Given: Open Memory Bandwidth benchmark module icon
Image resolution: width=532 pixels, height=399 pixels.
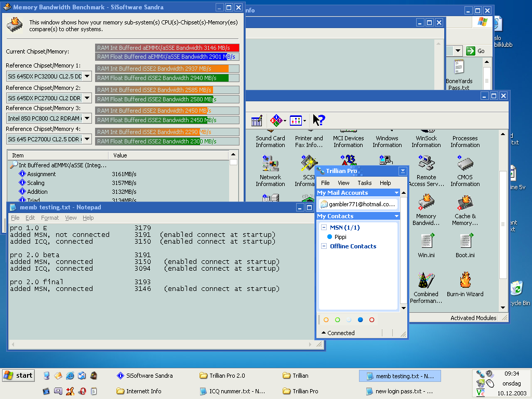Looking at the screenshot, I should 427,202.
